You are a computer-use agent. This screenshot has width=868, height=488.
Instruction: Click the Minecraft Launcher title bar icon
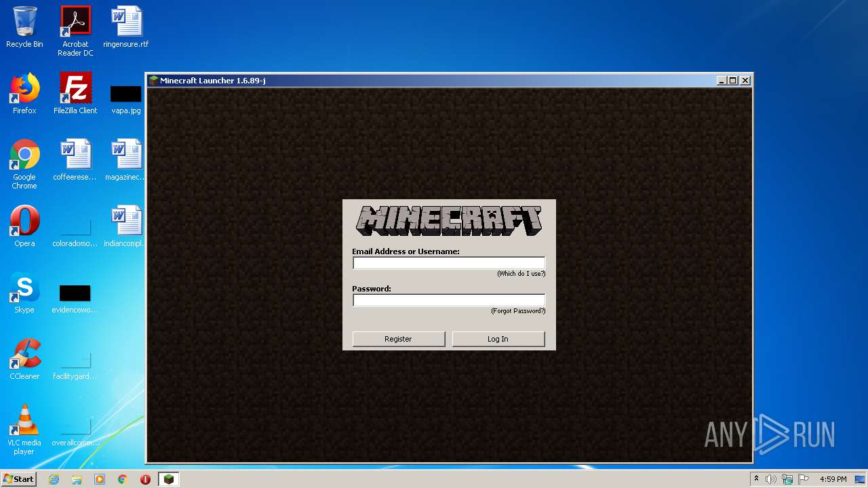click(x=154, y=81)
